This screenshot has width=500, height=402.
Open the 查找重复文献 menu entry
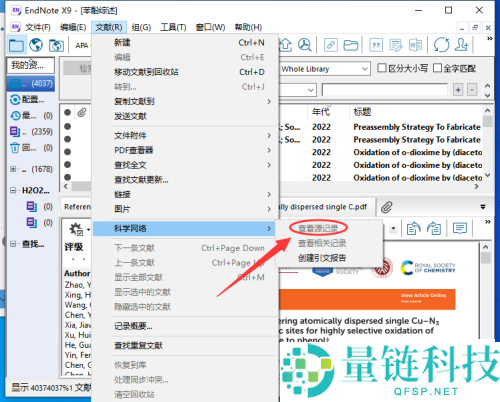coord(138,346)
